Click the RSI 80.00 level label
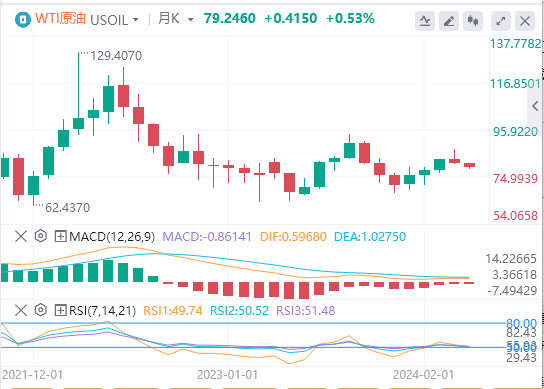This screenshot has width=544, height=389. (521, 324)
